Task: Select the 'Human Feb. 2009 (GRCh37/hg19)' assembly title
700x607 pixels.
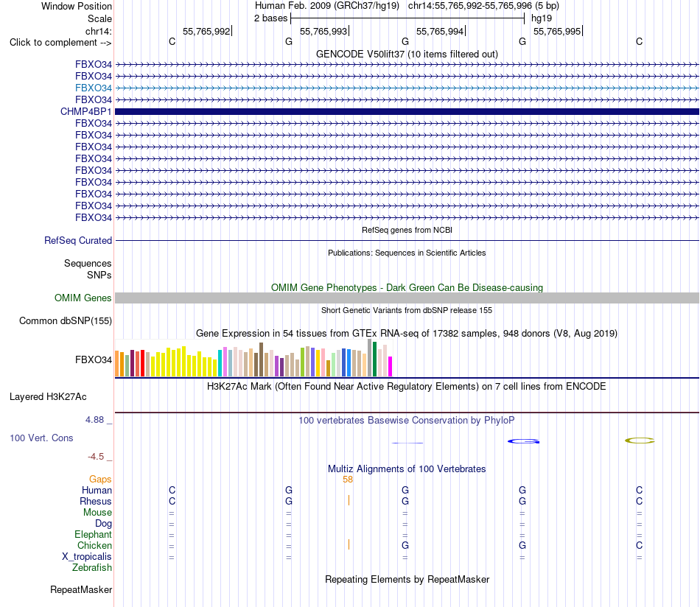Action: tap(326, 6)
